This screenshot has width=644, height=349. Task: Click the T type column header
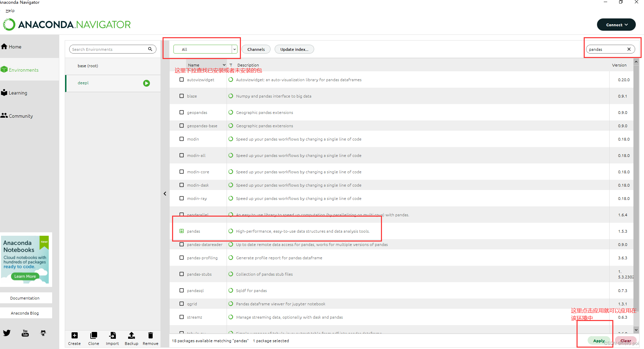pos(231,65)
